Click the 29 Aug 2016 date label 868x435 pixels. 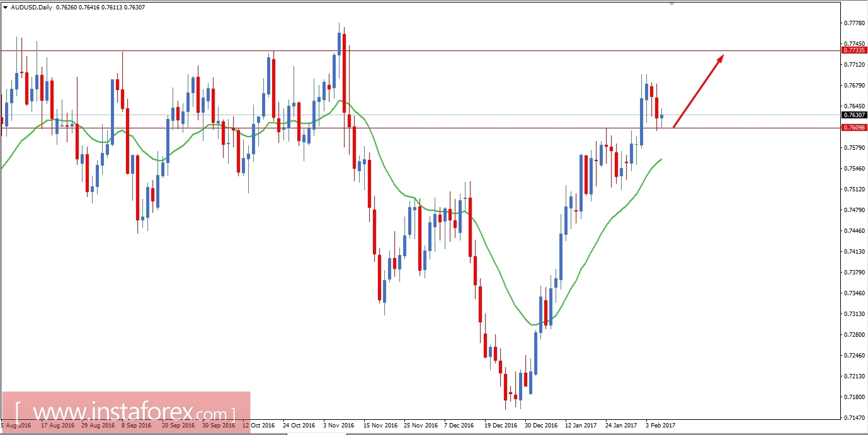click(98, 425)
